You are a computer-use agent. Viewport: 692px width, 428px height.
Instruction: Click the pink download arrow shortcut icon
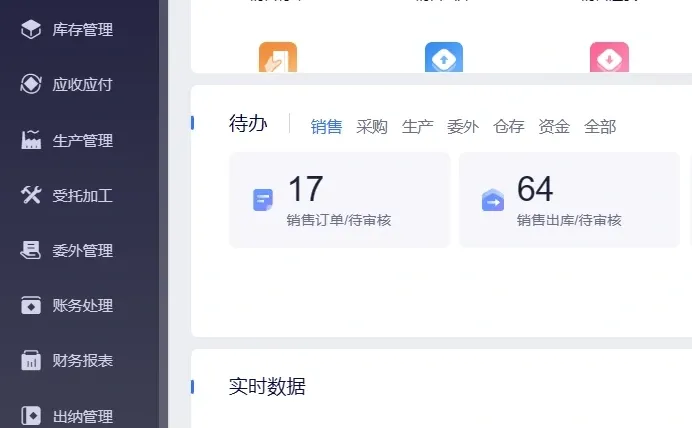tap(609, 57)
